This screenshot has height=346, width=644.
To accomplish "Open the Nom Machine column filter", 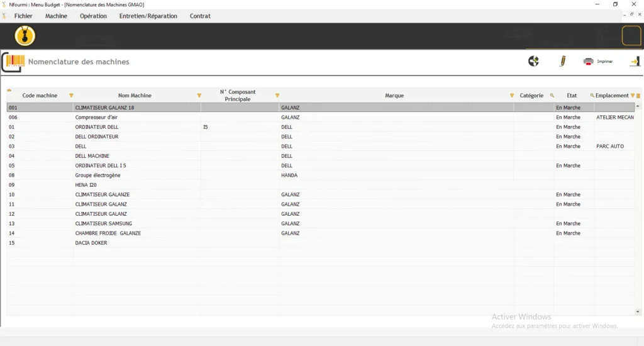I will coord(199,96).
